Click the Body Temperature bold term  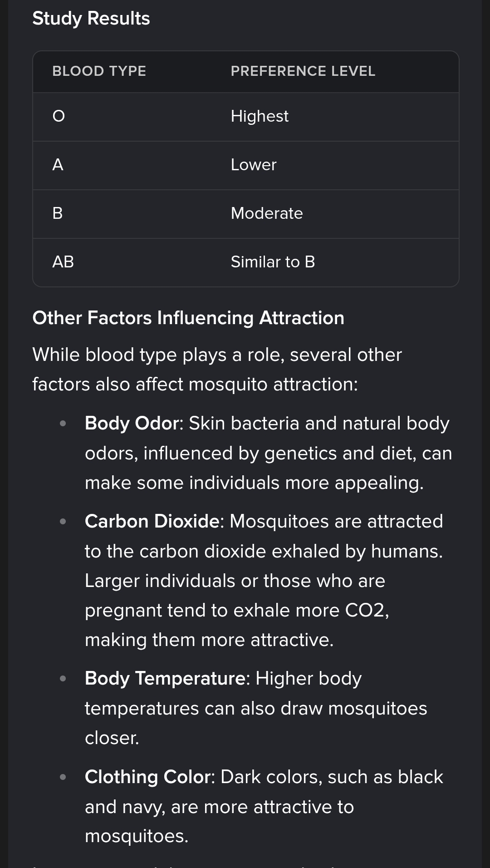(x=166, y=678)
